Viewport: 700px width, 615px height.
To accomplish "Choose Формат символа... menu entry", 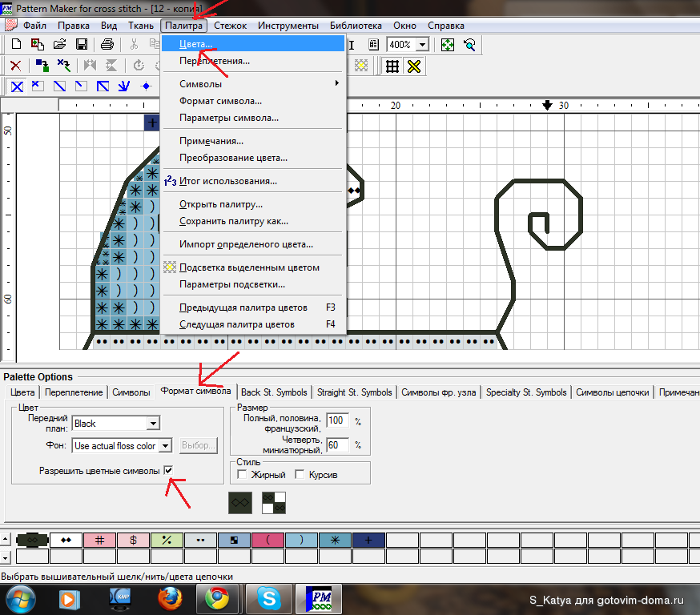I will coord(253,101).
